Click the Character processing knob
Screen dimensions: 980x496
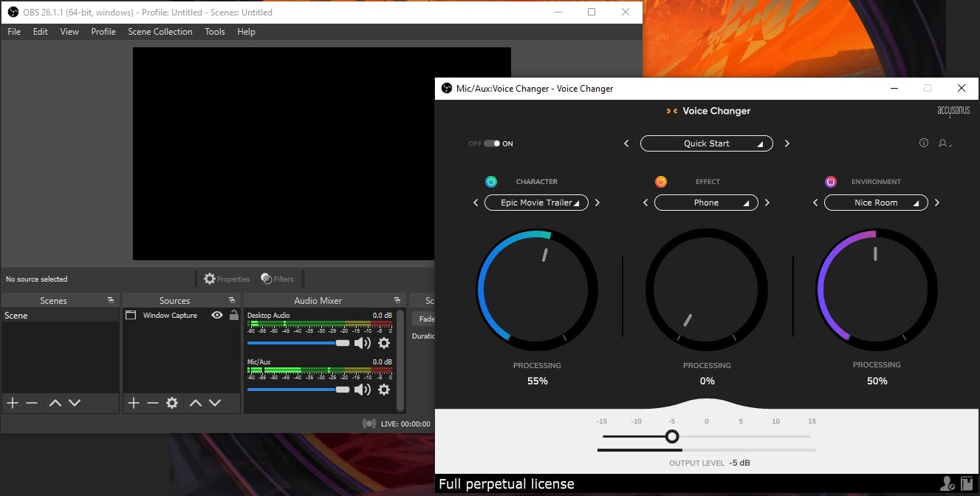pos(537,289)
